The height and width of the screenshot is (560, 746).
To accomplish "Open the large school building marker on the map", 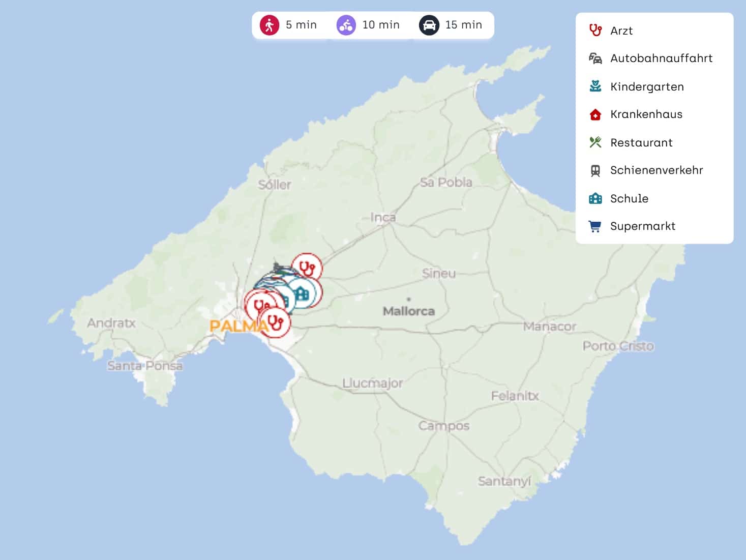I will pyautogui.click(x=302, y=293).
